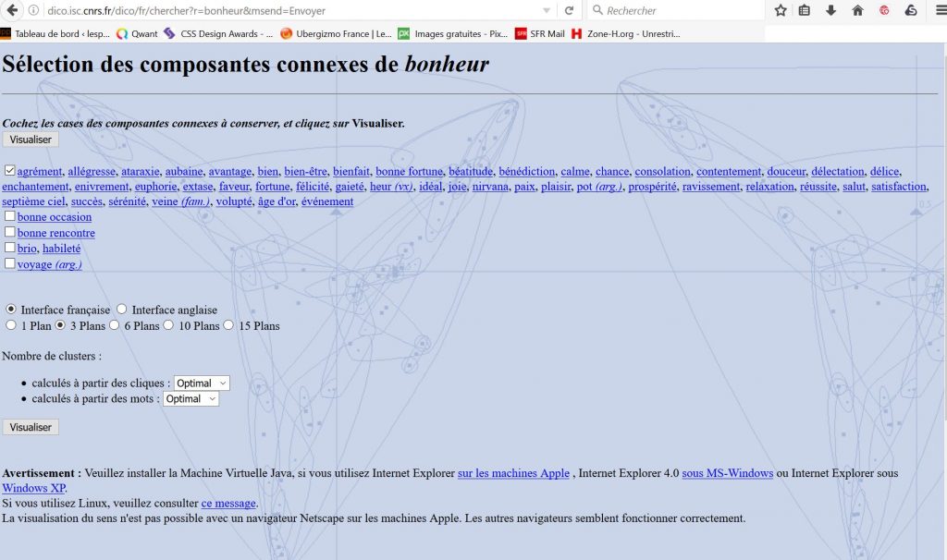Bookmark this page with the star icon
This screenshot has width=947, height=560.
pyautogui.click(x=781, y=10)
